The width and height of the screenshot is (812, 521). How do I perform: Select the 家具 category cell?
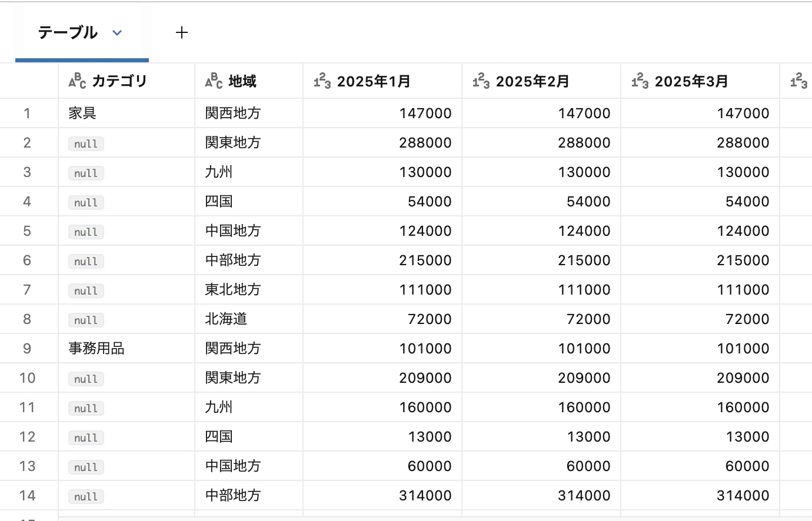[x=127, y=113]
